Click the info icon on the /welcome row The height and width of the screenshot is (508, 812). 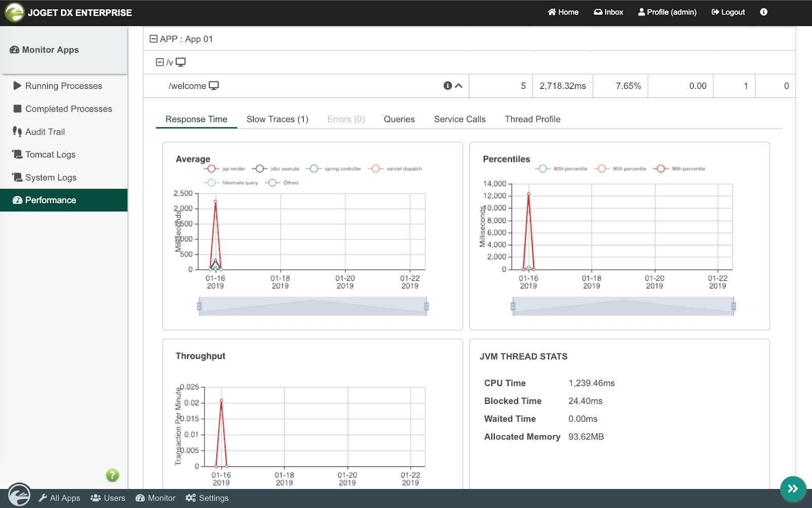pyautogui.click(x=447, y=86)
